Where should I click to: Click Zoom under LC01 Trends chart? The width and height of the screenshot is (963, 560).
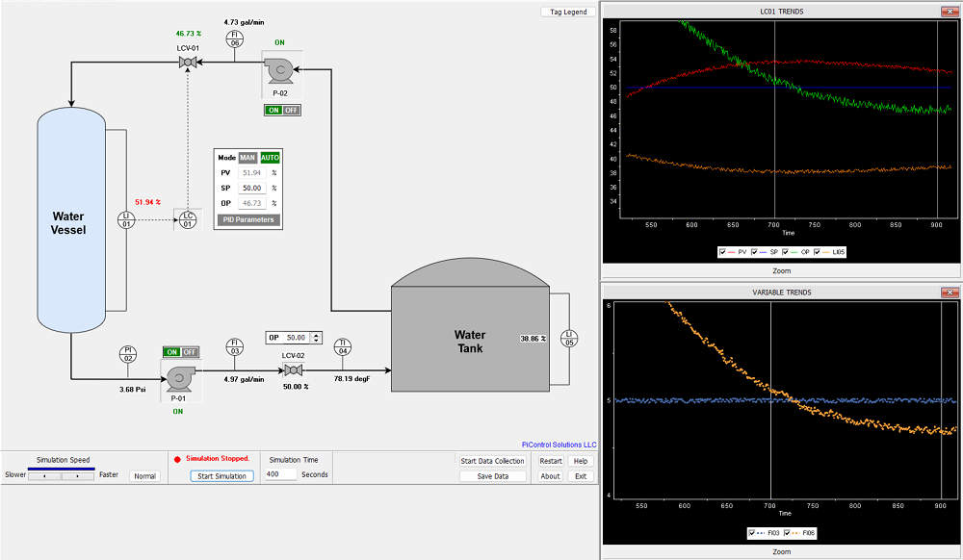click(x=781, y=270)
